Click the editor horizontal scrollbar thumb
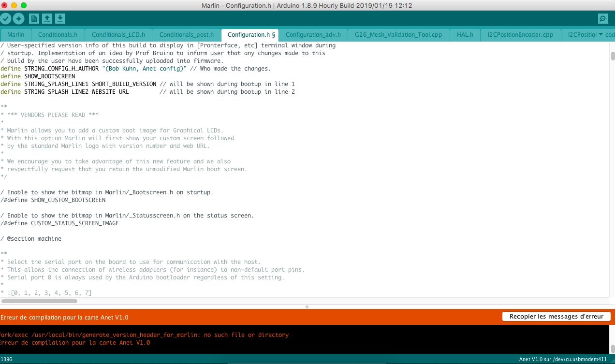The image size is (615, 364). point(39,301)
